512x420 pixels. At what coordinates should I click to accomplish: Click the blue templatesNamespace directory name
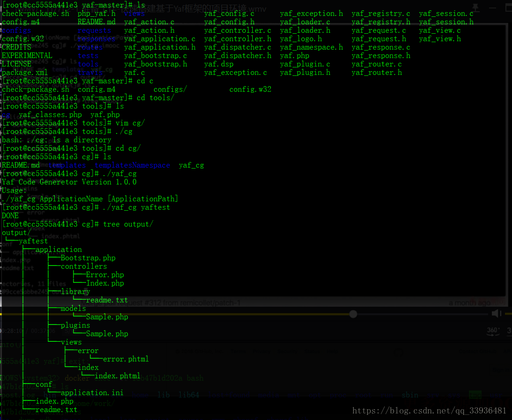click(132, 165)
